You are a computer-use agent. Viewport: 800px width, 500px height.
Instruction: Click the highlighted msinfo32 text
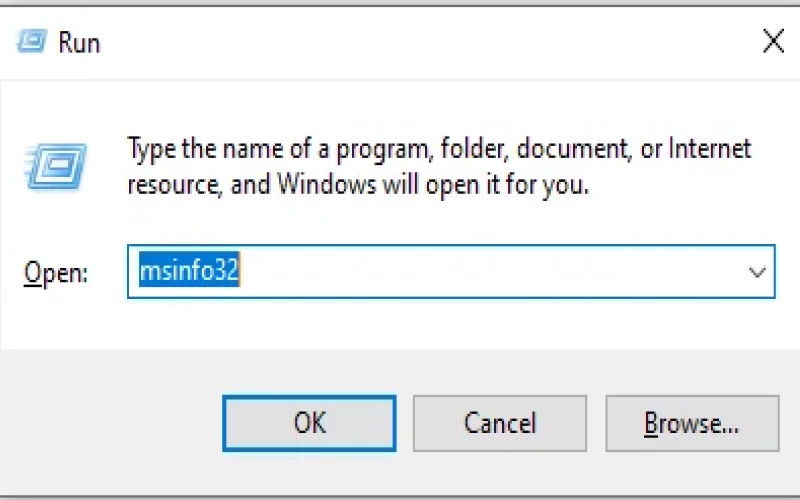187,272
